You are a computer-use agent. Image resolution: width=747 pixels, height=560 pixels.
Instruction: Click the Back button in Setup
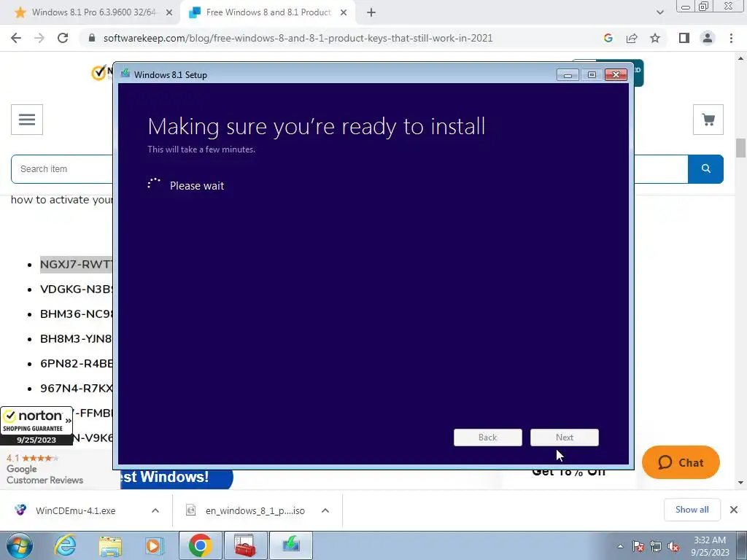click(x=488, y=437)
